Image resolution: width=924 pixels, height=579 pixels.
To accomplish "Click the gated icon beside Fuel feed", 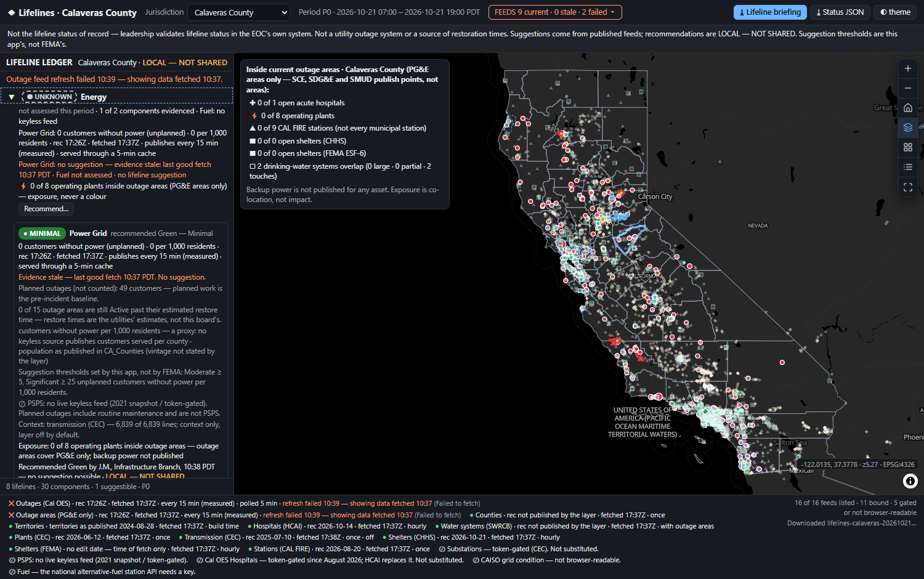I will pos(12,572).
